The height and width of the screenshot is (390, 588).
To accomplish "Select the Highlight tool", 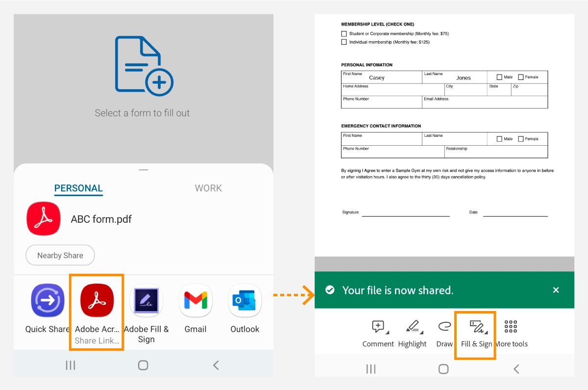I will click(x=412, y=326).
